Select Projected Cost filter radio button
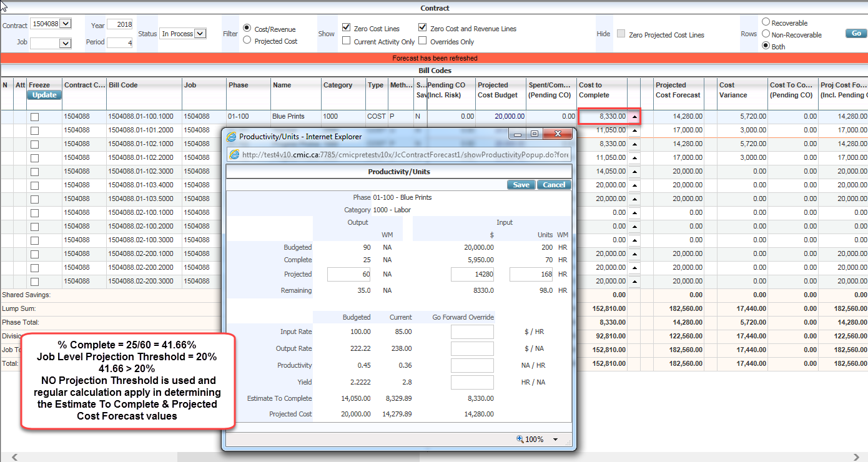 pyautogui.click(x=247, y=40)
